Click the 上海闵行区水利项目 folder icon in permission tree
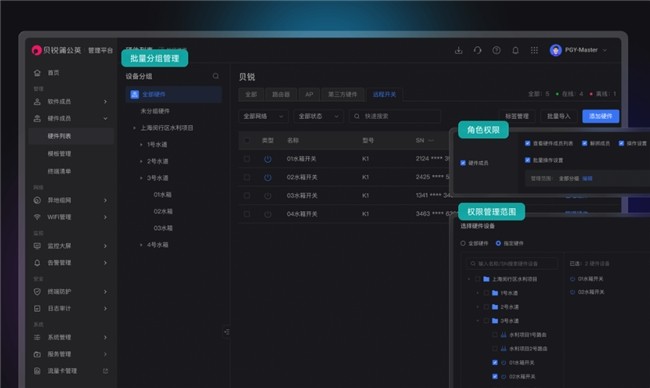 coord(486,279)
